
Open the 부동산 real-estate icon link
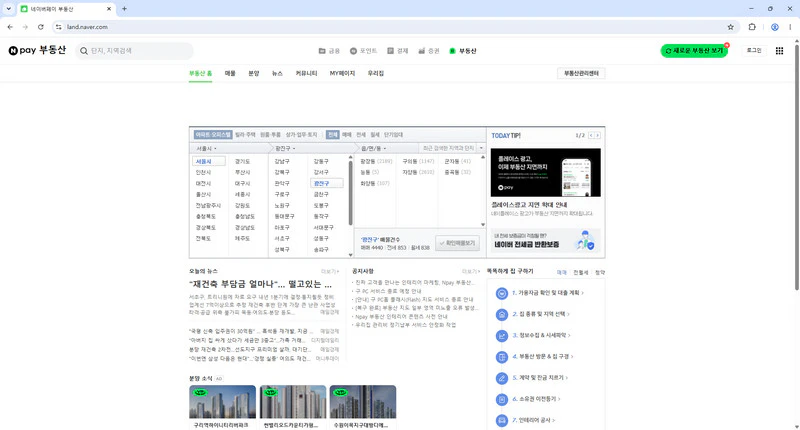coord(462,51)
